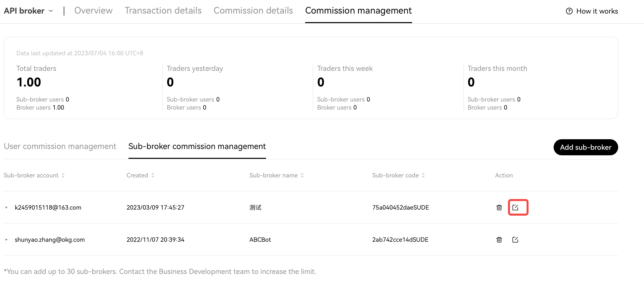Viewport: 644px width, 289px height.
Task: Open the How it works link
Action: coord(597,11)
